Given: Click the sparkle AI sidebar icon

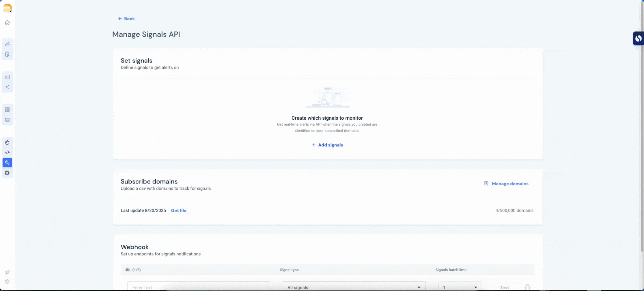Looking at the screenshot, I should point(7,87).
